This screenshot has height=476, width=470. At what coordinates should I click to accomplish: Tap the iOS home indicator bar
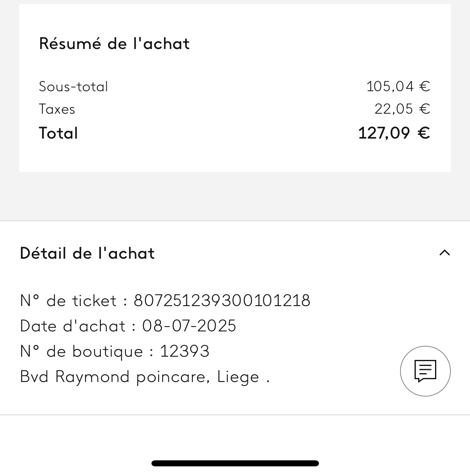(235, 463)
